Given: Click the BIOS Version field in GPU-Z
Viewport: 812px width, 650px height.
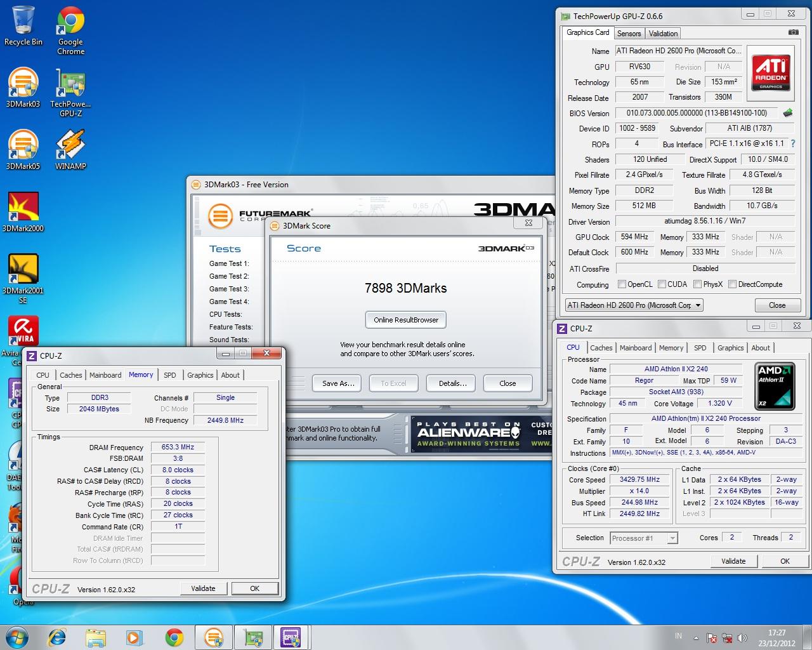Looking at the screenshot, I should pos(697,113).
